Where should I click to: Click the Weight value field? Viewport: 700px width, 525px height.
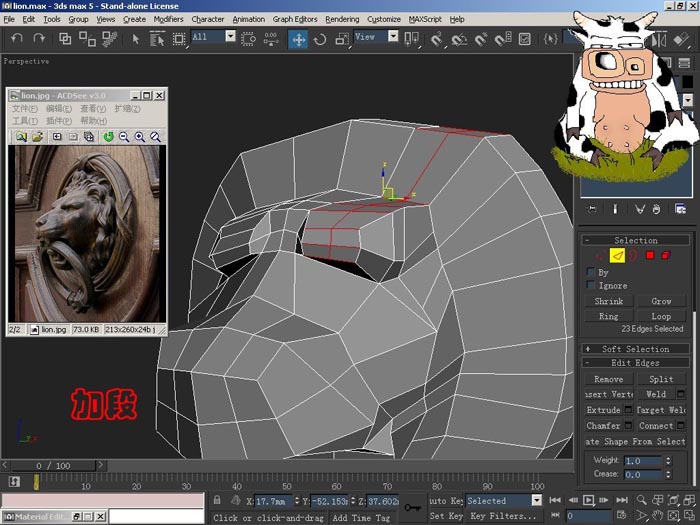click(x=642, y=461)
